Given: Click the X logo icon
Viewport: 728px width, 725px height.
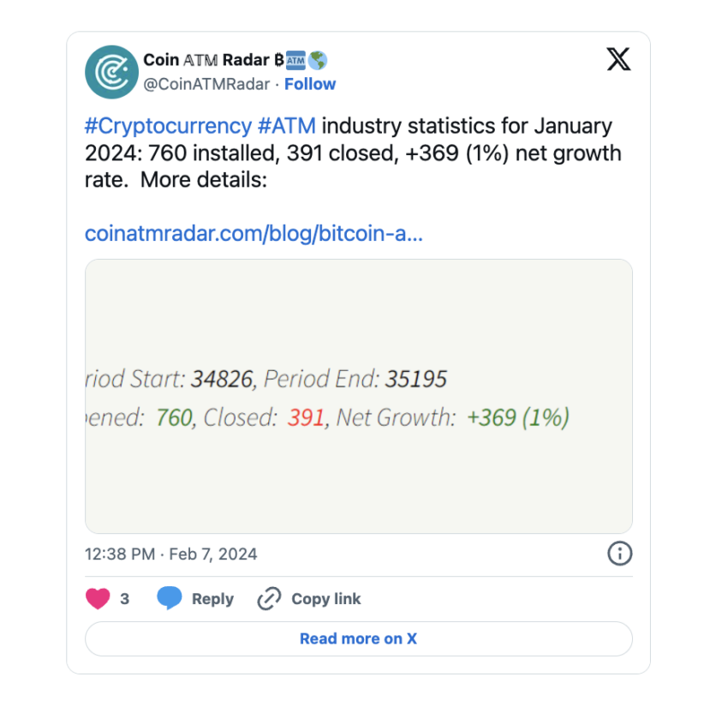Looking at the screenshot, I should tap(618, 59).
